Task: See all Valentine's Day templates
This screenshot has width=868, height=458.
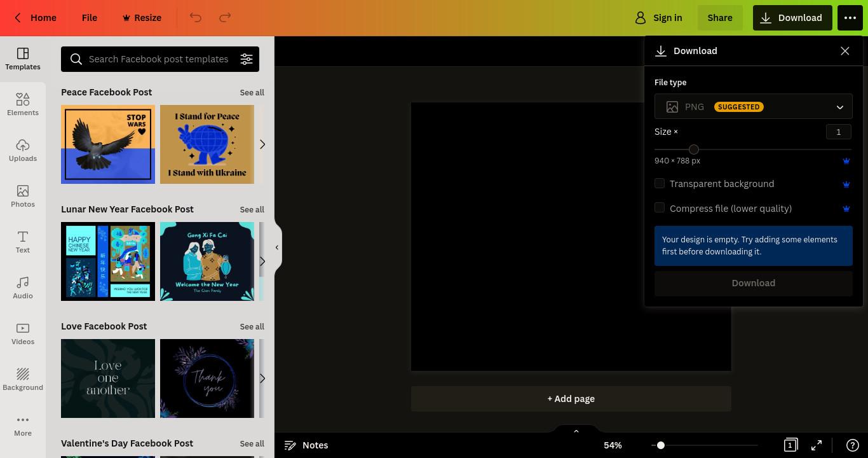Action: pos(252,444)
